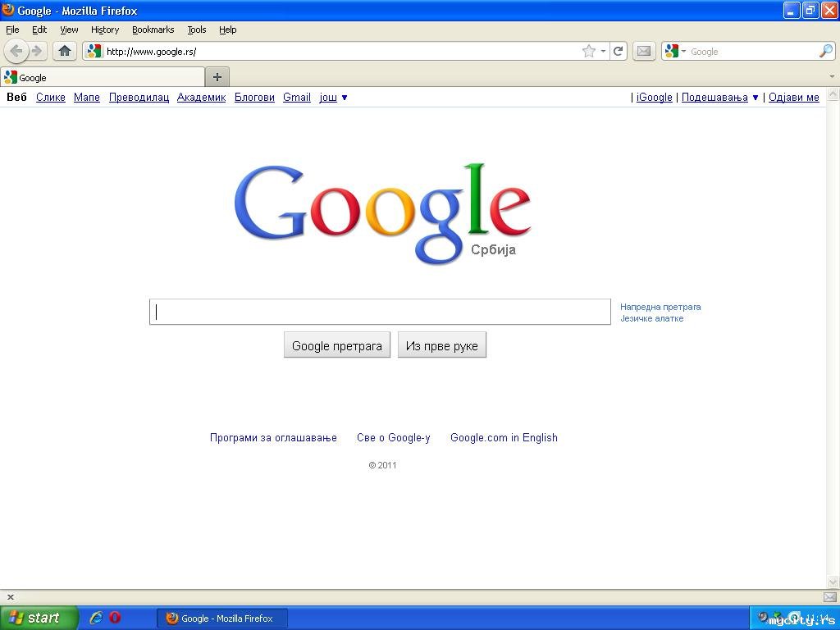The image size is (840, 630).
Task: Open Google.com in English link
Action: pyautogui.click(x=504, y=438)
